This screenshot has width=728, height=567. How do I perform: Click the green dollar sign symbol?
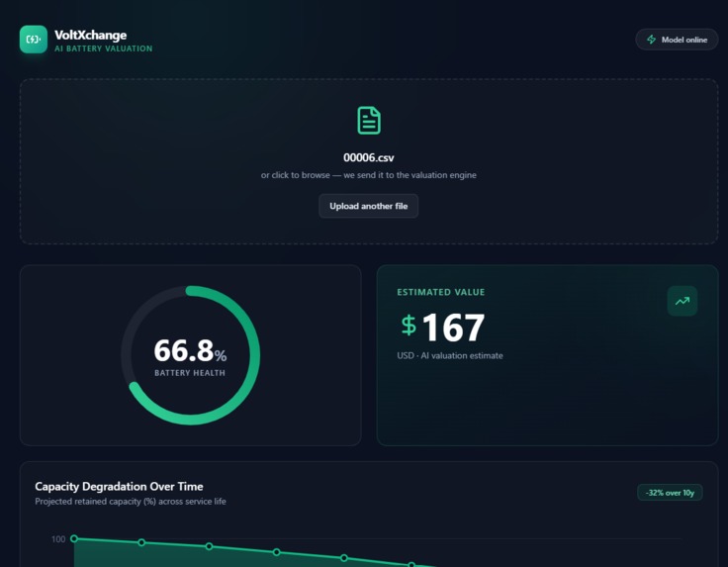409,326
